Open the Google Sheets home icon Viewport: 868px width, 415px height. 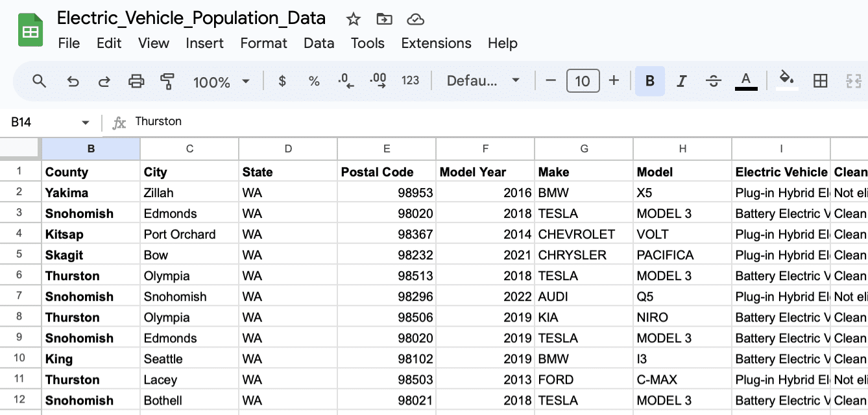(x=30, y=30)
